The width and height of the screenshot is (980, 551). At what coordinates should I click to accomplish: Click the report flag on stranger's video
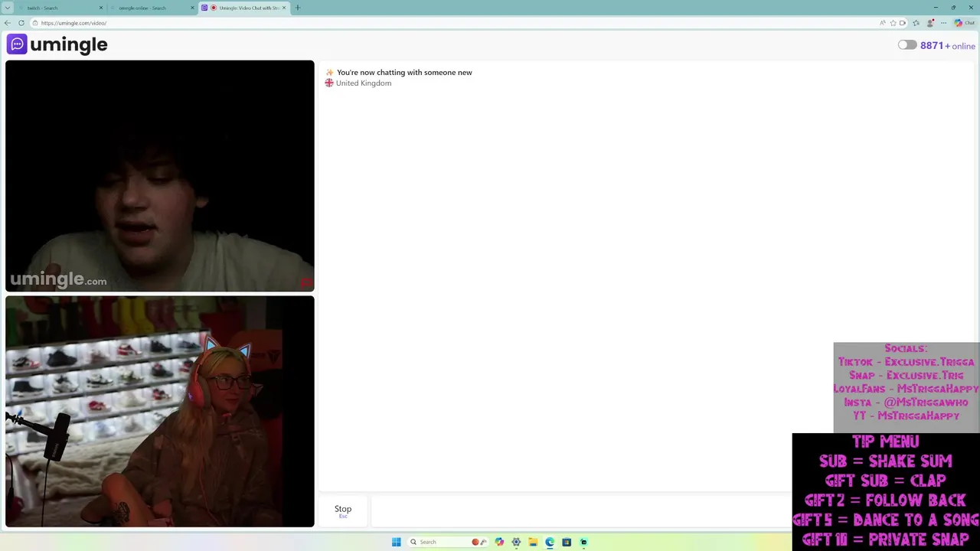[x=305, y=283]
